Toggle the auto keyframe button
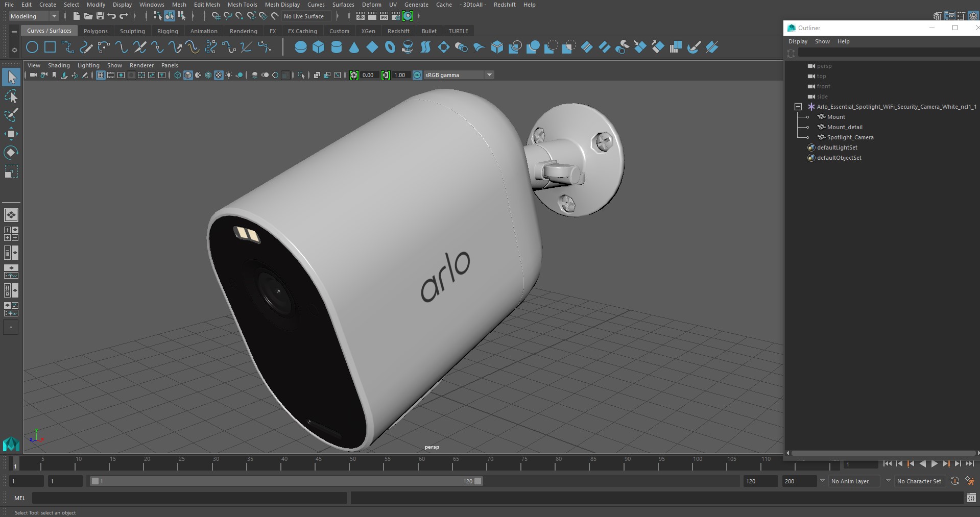The width and height of the screenshot is (980, 517). point(954,481)
